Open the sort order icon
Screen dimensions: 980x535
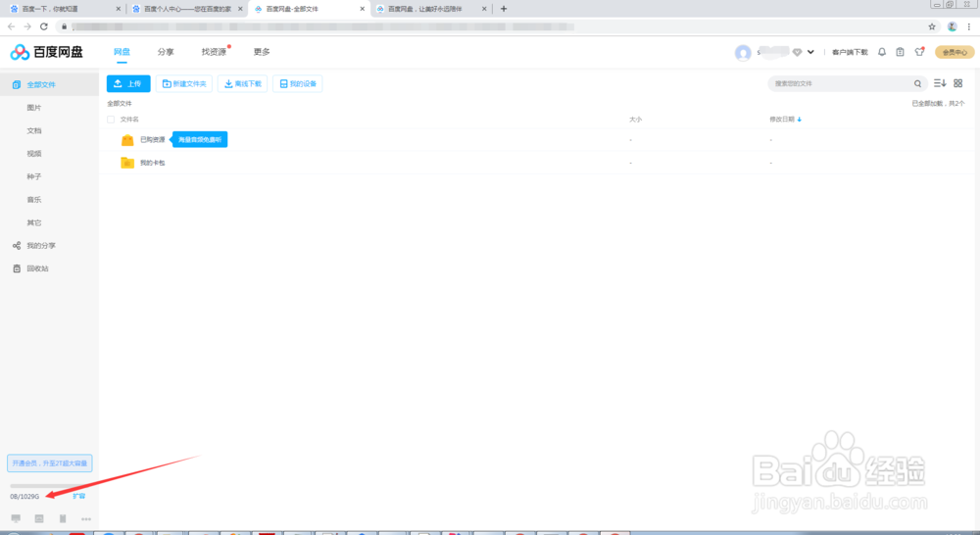pyautogui.click(x=940, y=83)
